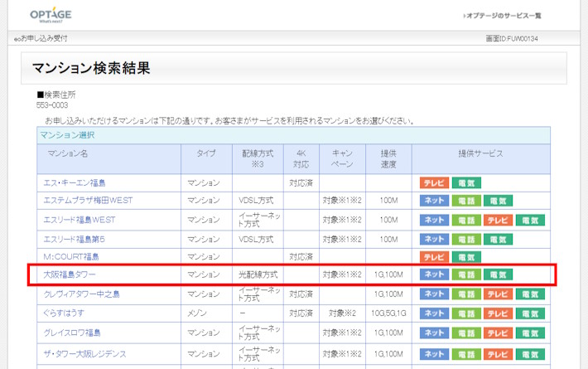
Task: Click the 4K対応 column header
Action: pyautogui.click(x=301, y=158)
